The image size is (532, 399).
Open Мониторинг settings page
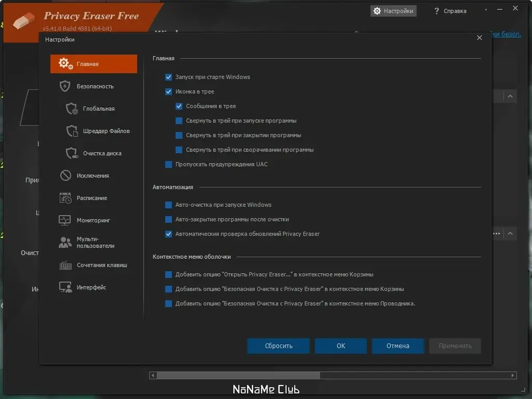coord(94,220)
